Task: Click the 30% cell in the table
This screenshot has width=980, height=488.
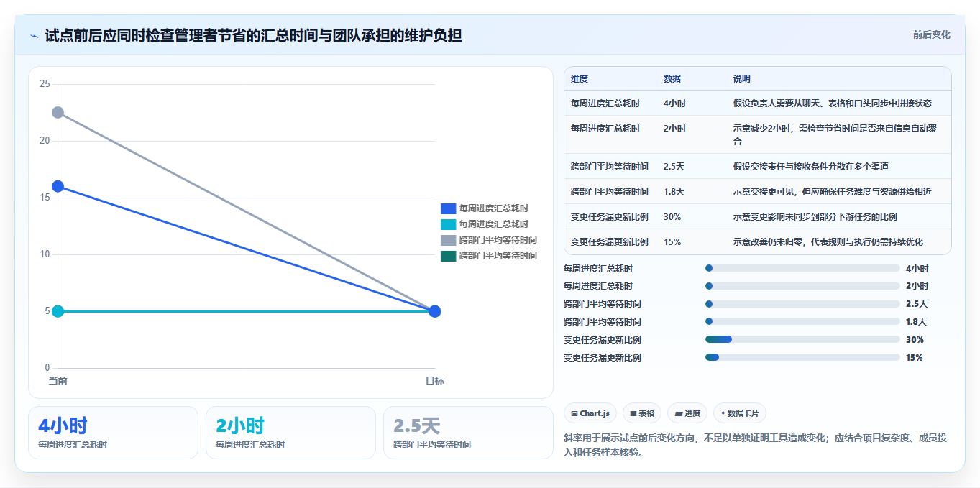Action: 672,217
